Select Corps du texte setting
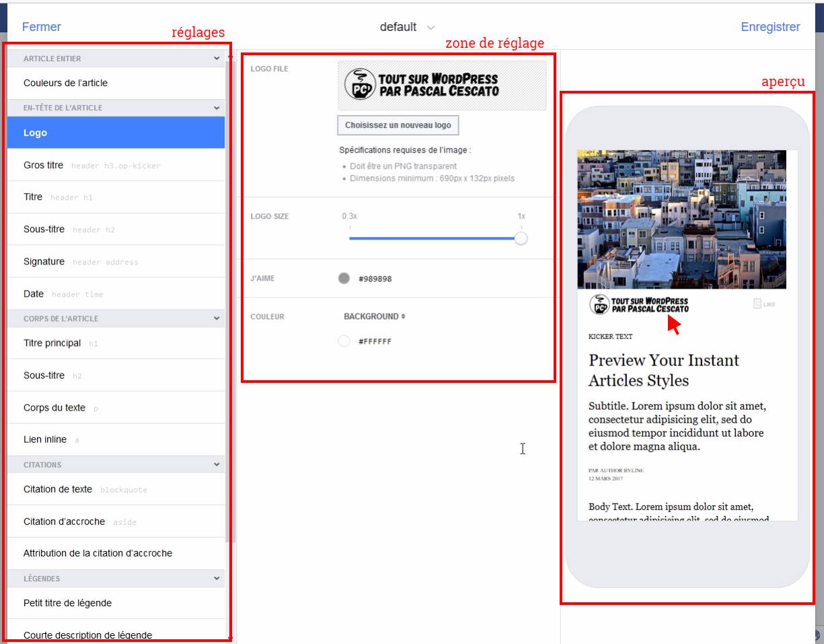824x644 pixels. pyautogui.click(x=116, y=408)
